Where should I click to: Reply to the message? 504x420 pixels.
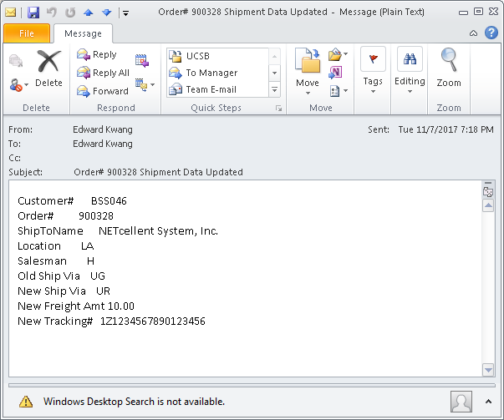pyautogui.click(x=97, y=54)
